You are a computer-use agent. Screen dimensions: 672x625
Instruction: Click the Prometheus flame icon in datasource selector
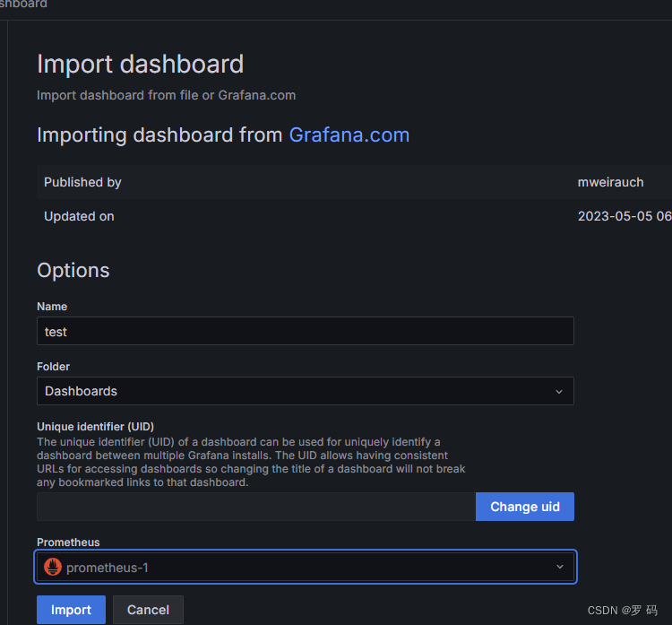[x=53, y=567]
